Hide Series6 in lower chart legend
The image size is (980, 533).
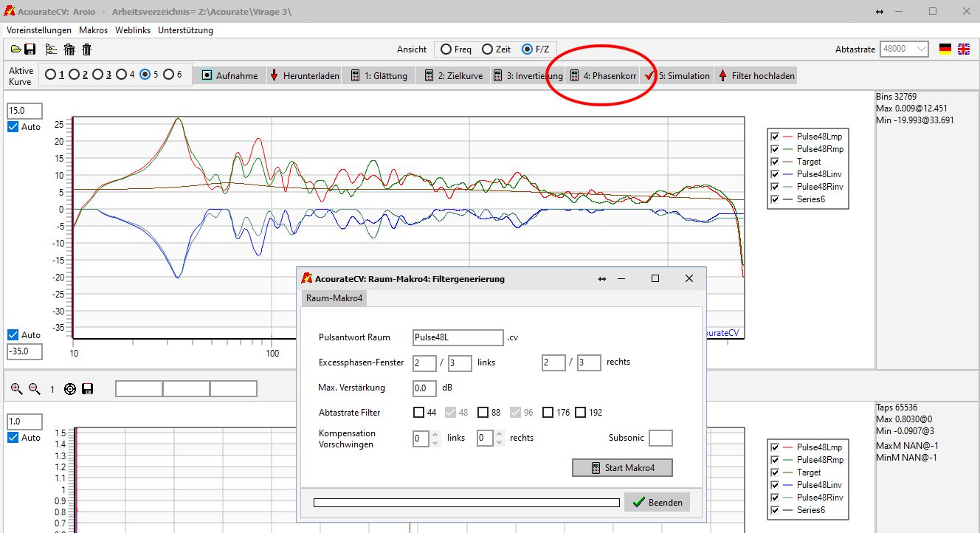pyautogui.click(x=775, y=510)
